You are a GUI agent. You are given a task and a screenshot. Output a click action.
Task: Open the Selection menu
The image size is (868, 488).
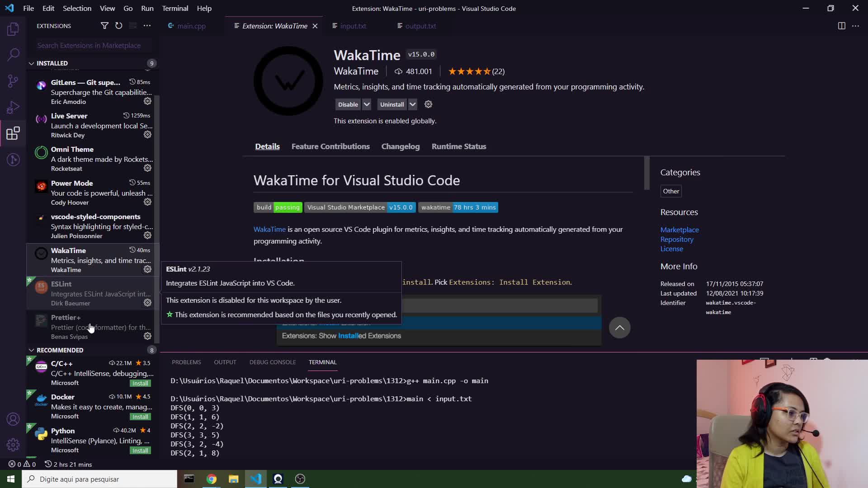[x=77, y=8]
